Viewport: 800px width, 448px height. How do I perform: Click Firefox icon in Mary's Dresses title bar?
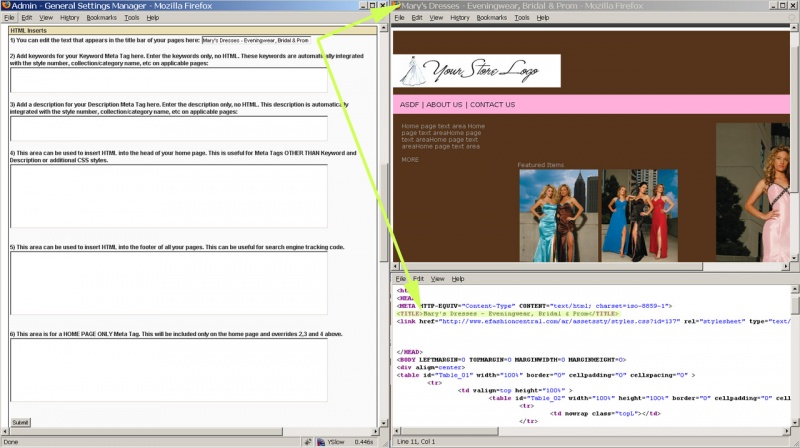click(x=396, y=6)
